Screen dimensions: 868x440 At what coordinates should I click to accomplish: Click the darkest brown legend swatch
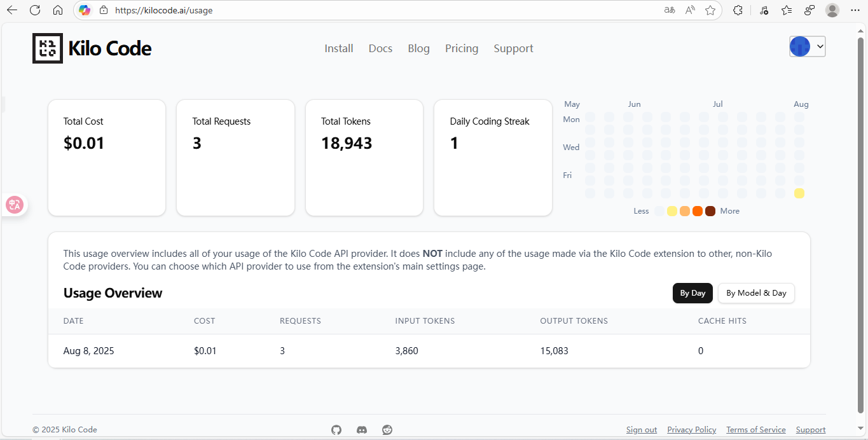[710, 211]
